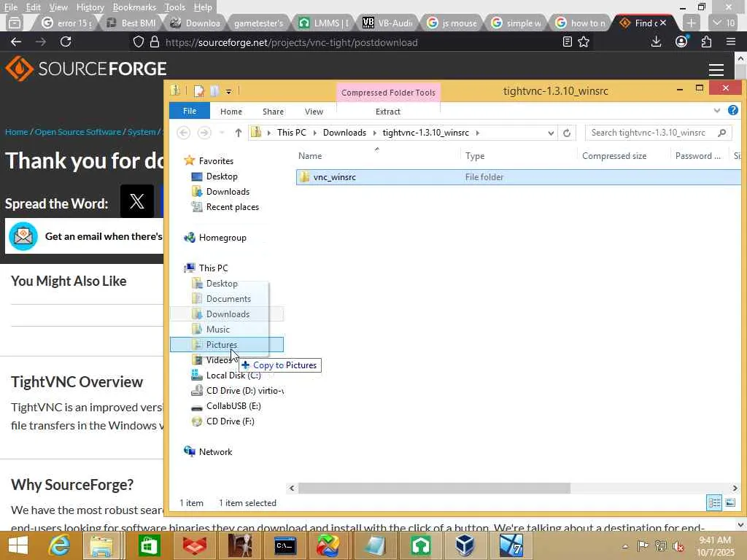Toggle reader view icon in address bar
The height and width of the screenshot is (560, 747).
[567, 42]
